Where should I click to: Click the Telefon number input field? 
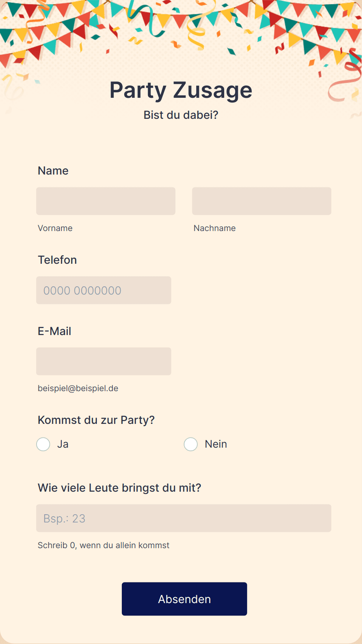tap(104, 290)
